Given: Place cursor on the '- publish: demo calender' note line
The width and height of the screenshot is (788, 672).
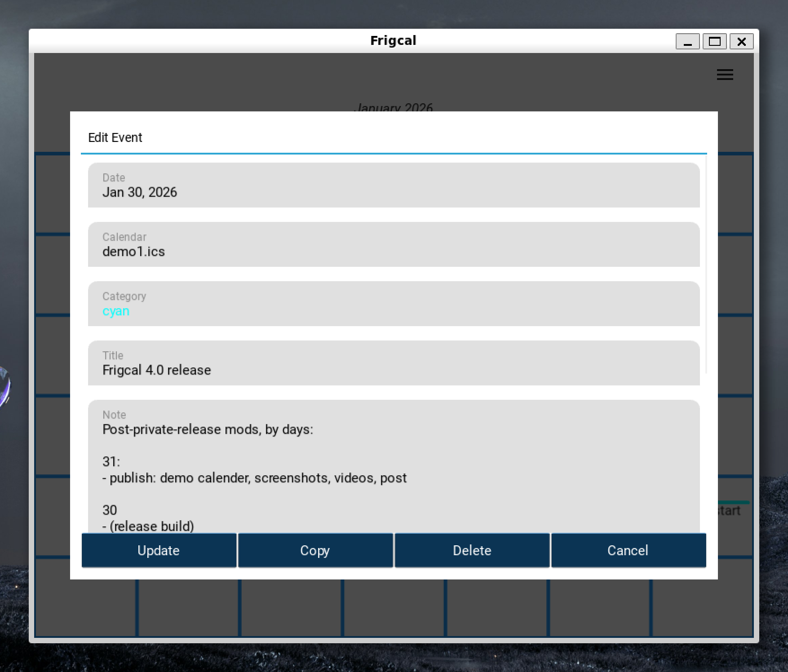Looking at the screenshot, I should pos(254,478).
